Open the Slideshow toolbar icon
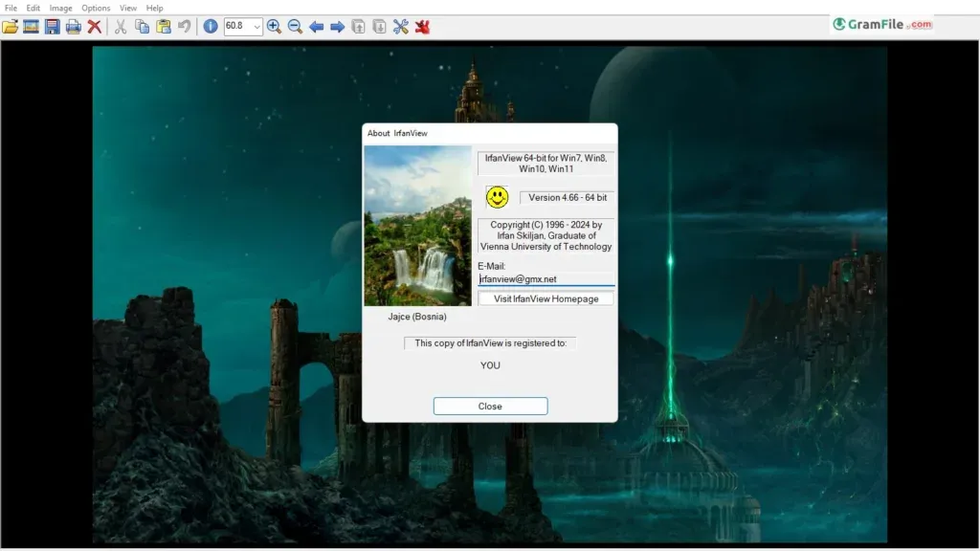Screen dimensions: 980x551 [x=32, y=26]
